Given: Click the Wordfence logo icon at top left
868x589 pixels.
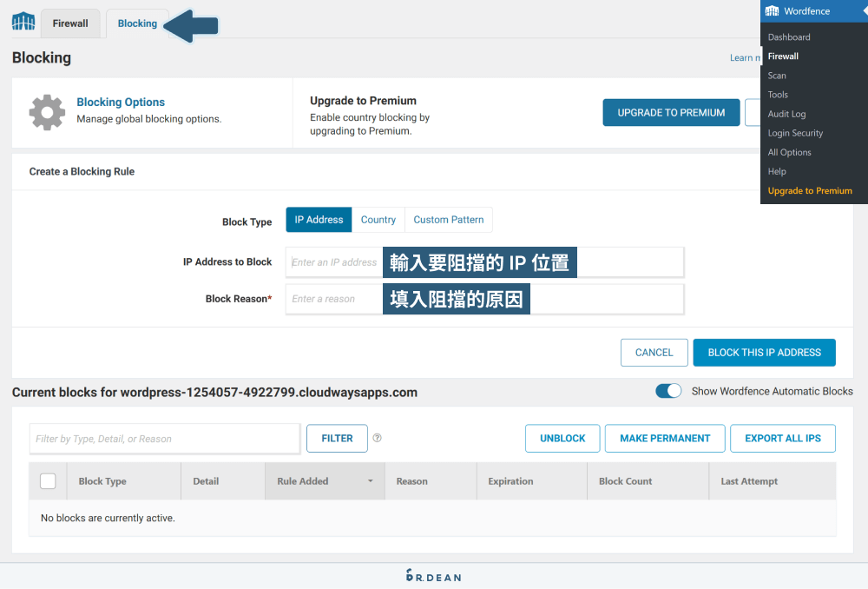Looking at the screenshot, I should click(22, 23).
